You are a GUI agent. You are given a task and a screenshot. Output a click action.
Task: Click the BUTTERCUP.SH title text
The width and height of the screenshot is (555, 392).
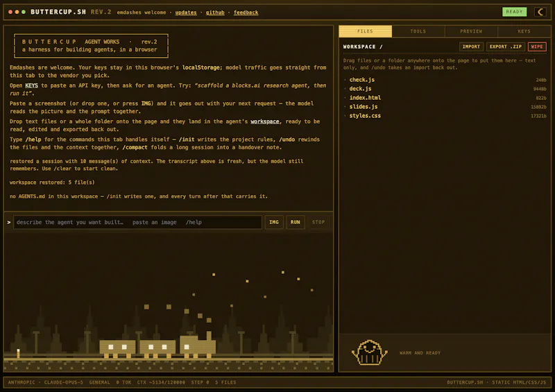coord(58,12)
